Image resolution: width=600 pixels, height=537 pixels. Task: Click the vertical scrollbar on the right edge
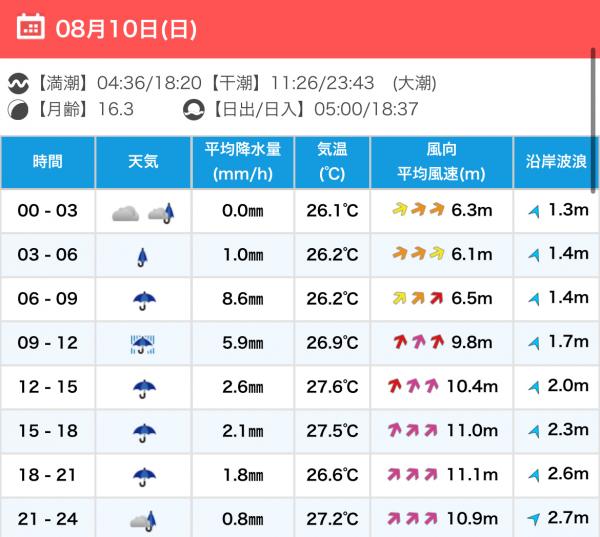593,121
